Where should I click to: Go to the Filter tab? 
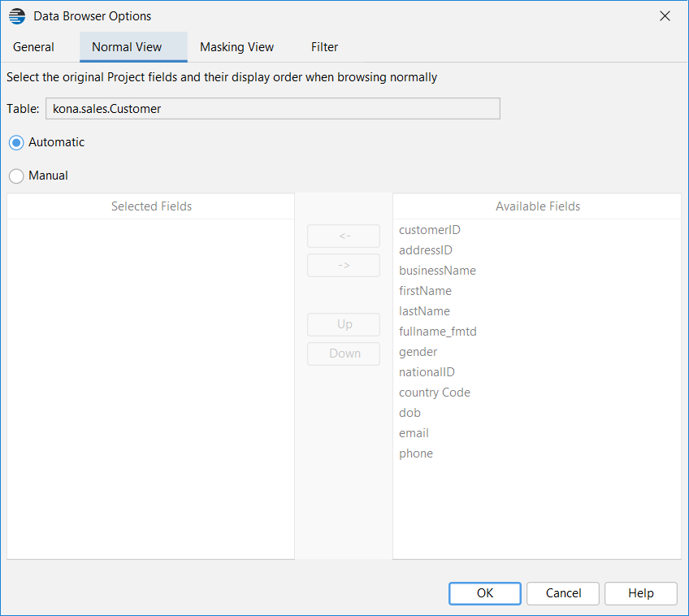pyautogui.click(x=324, y=47)
